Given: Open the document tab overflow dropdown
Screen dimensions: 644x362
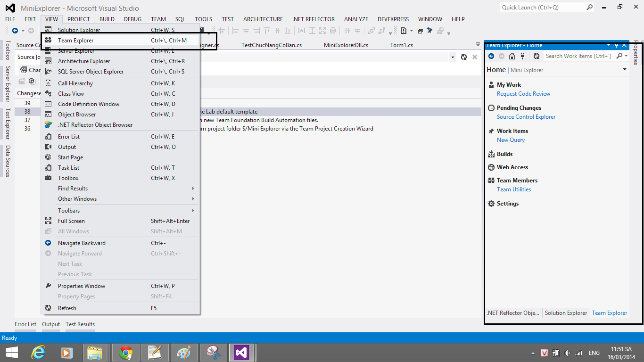Looking at the screenshot, I should [478, 45].
